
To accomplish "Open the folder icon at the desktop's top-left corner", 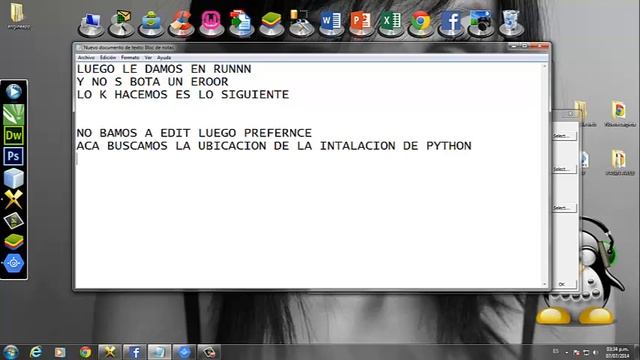I will 18,16.
